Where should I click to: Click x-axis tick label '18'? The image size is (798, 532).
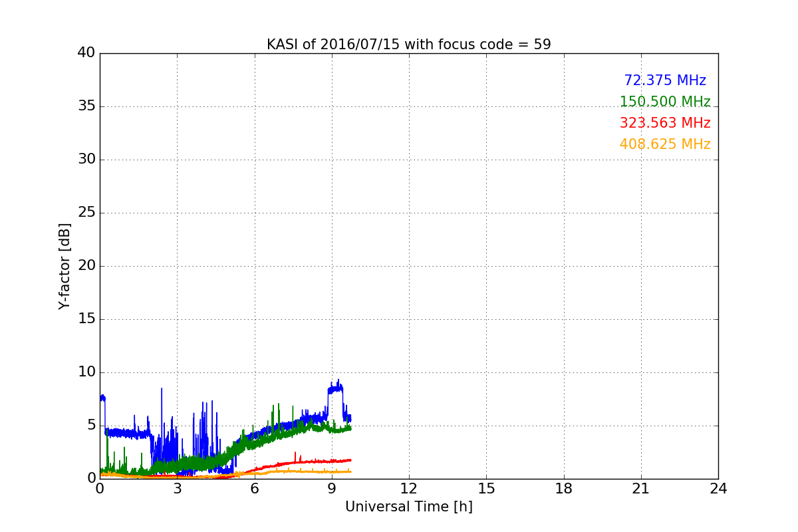(x=564, y=489)
